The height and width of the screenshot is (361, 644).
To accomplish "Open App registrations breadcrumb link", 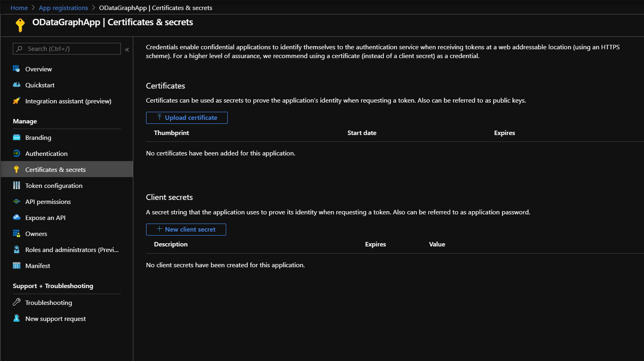I will [63, 8].
